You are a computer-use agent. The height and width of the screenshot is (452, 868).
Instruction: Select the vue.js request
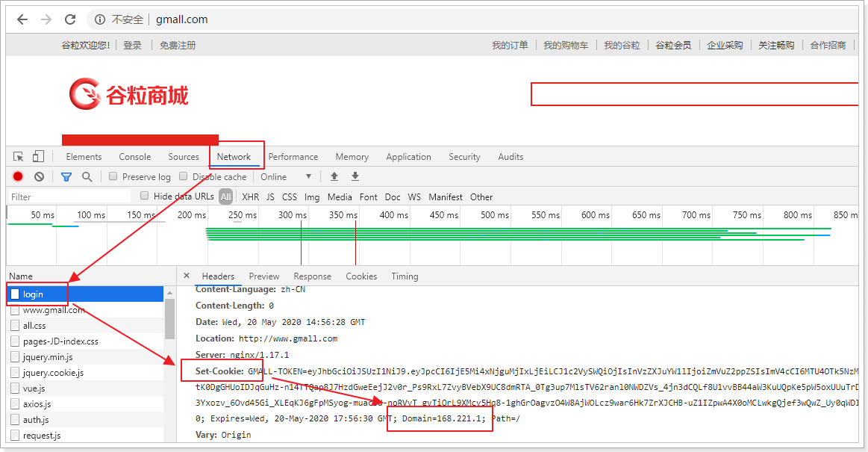[85, 388]
